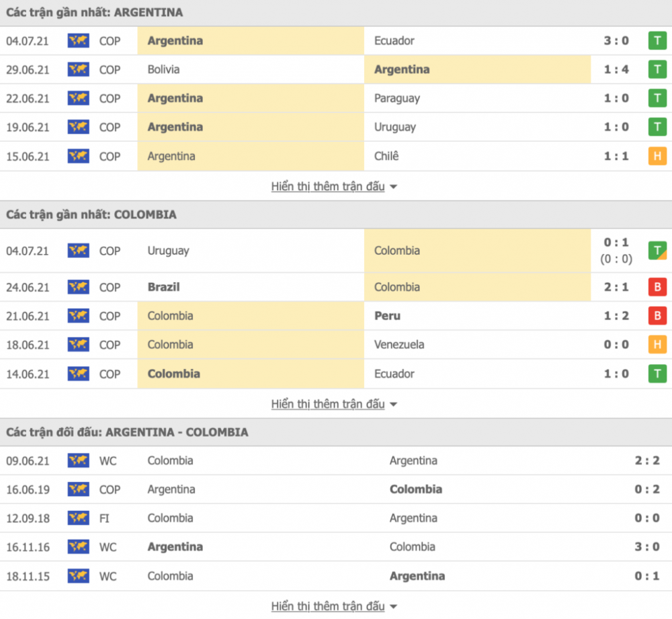Click the world flag icon for 18.11.15 match
Viewport: 672px width, 619px height.
tap(79, 576)
